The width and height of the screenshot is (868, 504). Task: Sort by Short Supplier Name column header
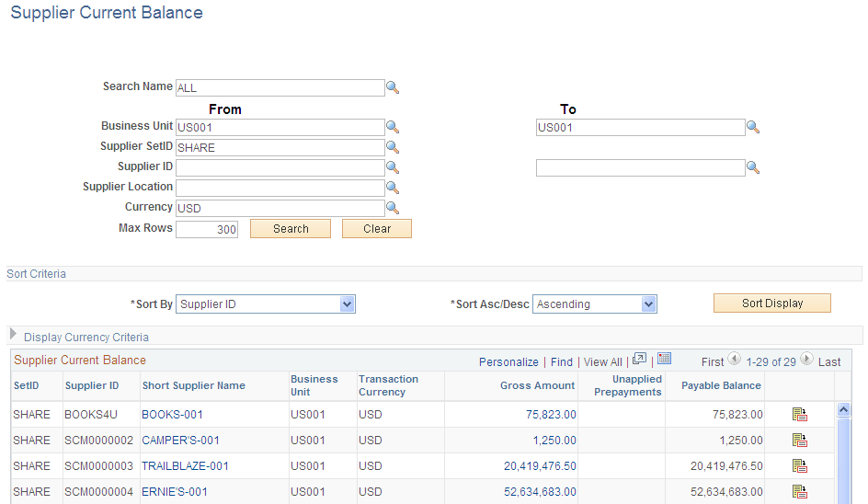click(x=194, y=385)
